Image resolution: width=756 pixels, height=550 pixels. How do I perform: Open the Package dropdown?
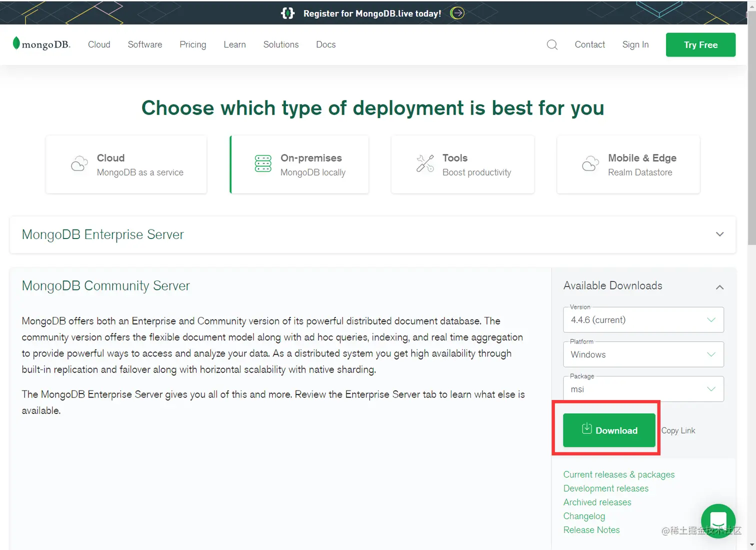pos(643,389)
